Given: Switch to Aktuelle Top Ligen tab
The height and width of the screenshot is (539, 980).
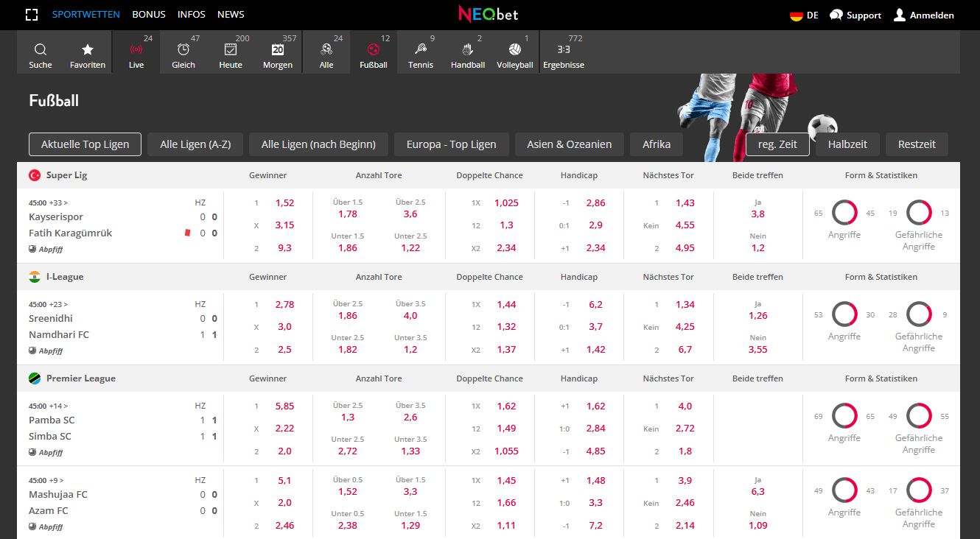Looking at the screenshot, I should (85, 144).
